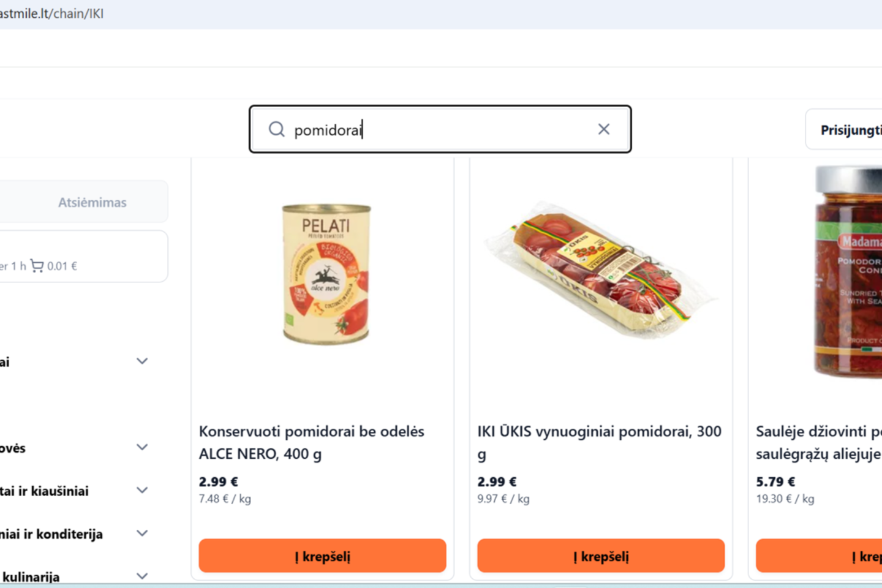
Task: Select the kulinarija category label
Action: pyautogui.click(x=31, y=576)
